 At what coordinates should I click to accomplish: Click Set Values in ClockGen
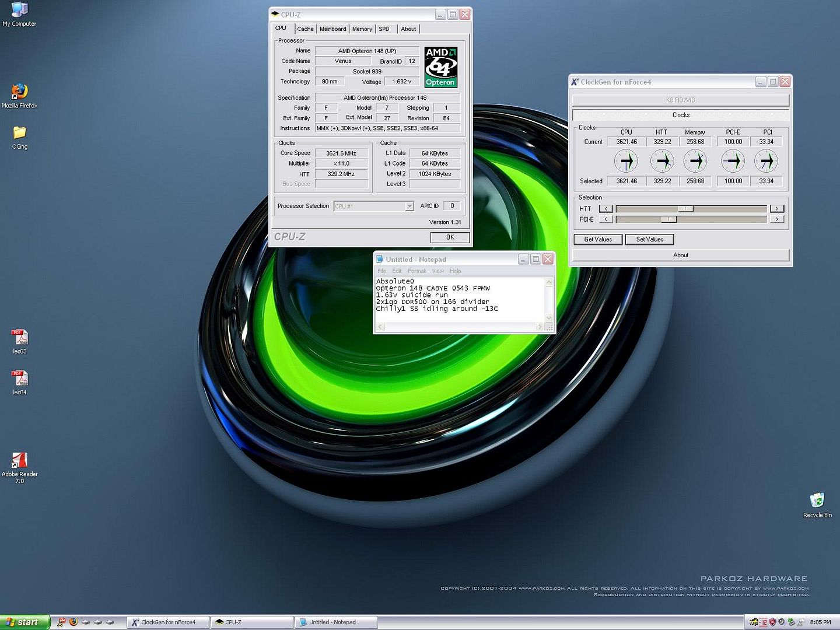click(649, 239)
